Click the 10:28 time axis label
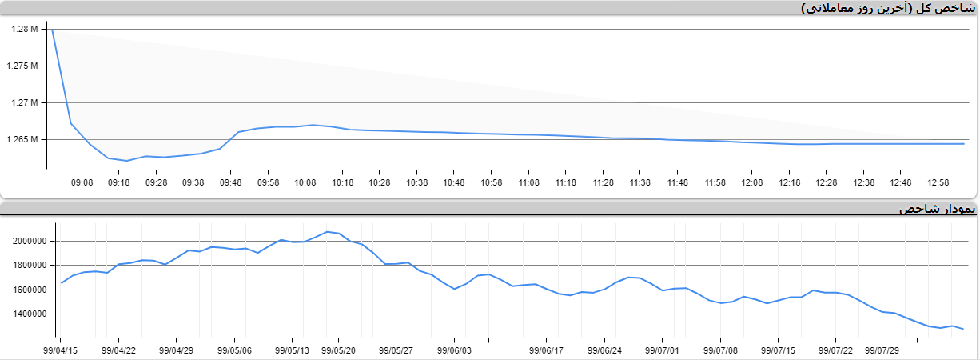The image size is (980, 360). tap(379, 183)
